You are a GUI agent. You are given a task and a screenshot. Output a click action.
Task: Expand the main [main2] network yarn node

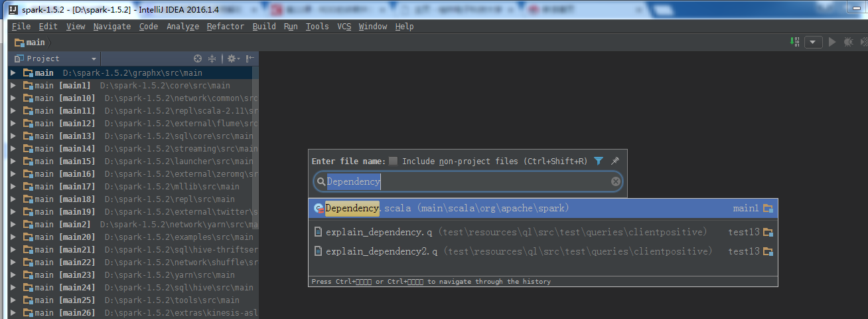coord(13,224)
